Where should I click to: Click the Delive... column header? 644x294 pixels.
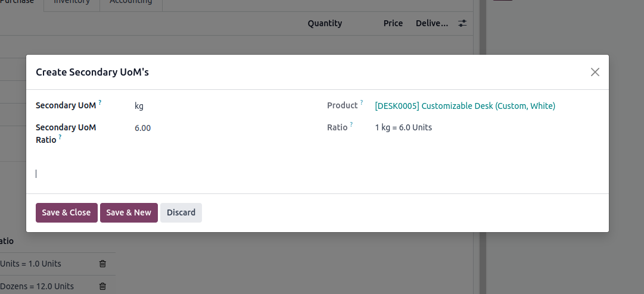(432, 23)
